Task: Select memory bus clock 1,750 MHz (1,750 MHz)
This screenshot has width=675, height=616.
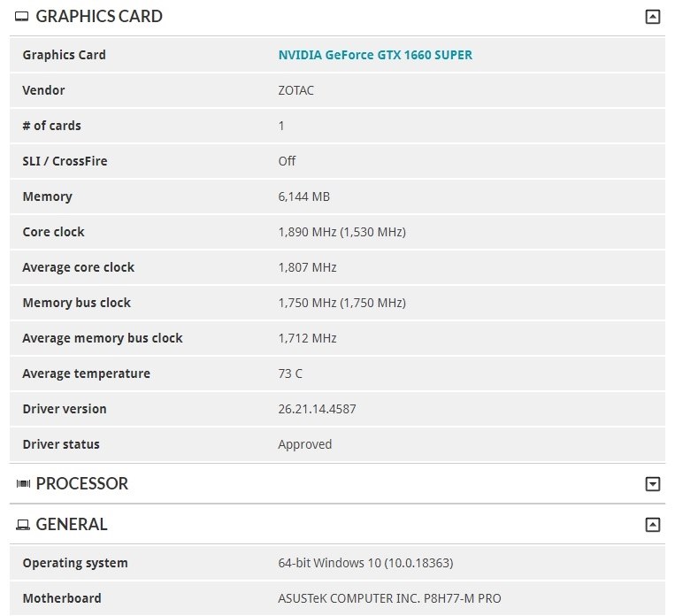Action: coord(341,303)
